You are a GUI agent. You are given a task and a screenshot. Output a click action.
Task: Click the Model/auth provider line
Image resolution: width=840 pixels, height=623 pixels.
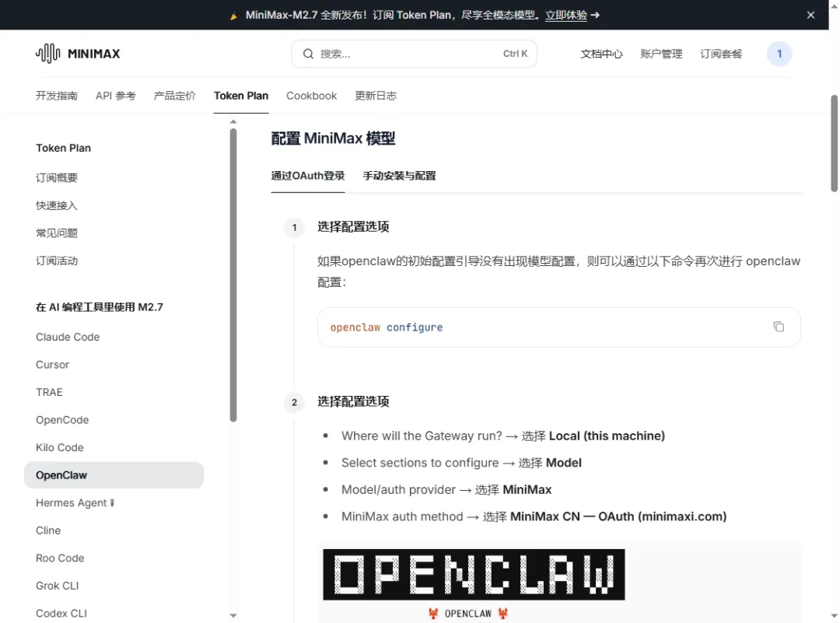(446, 490)
